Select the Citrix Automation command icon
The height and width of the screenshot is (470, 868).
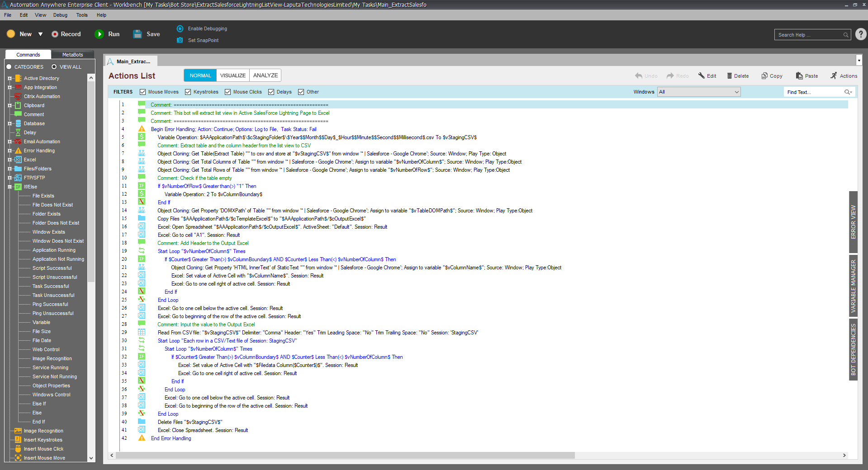tap(18, 96)
